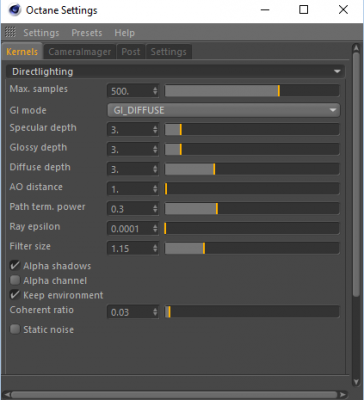This screenshot has width=364, height=400.
Task: Click the Specular depth stepper arrows
Action: tap(155, 130)
